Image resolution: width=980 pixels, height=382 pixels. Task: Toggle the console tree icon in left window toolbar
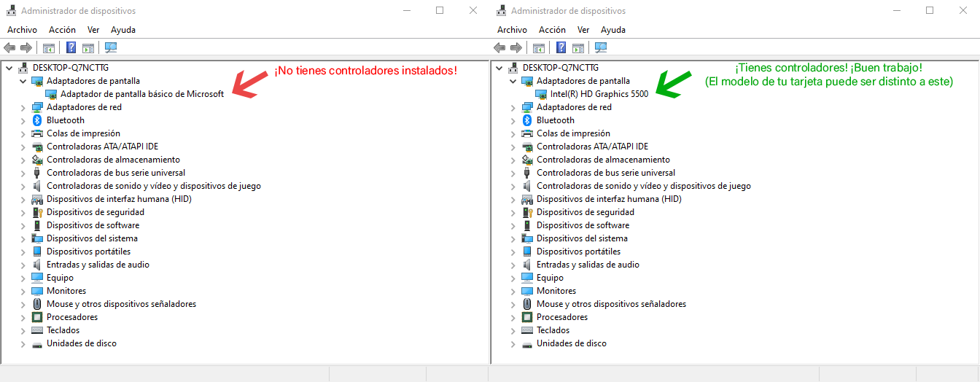48,47
